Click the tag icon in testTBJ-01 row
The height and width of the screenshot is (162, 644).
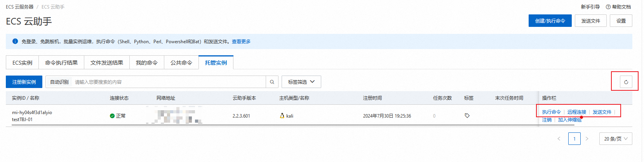[x=467, y=116]
